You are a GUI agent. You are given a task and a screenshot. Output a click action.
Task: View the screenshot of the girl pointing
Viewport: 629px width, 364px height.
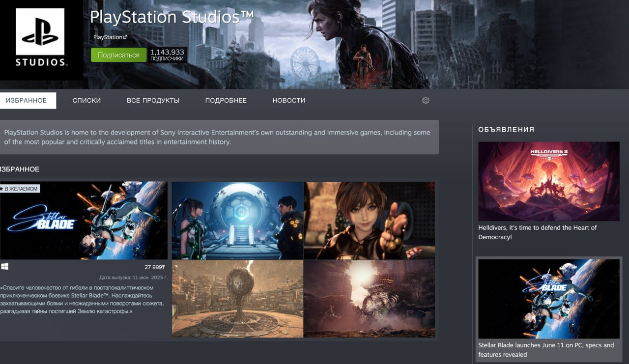pyautogui.click(x=370, y=221)
